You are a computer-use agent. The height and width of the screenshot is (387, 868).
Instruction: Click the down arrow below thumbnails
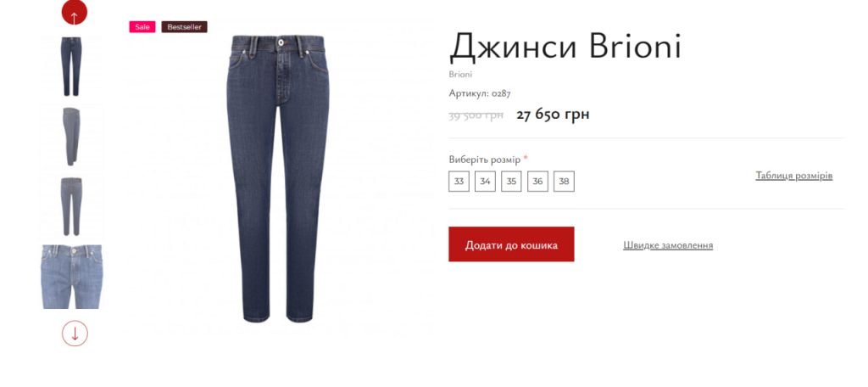[x=75, y=334]
